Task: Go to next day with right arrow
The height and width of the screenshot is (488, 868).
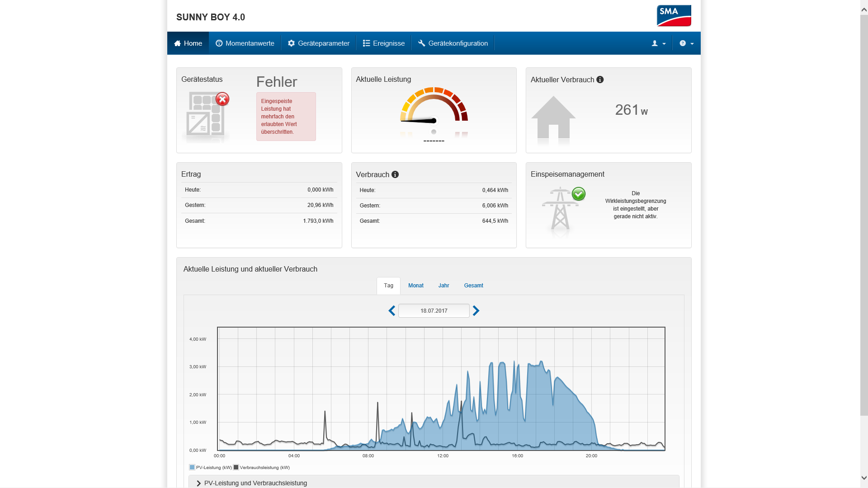Action: (476, 311)
